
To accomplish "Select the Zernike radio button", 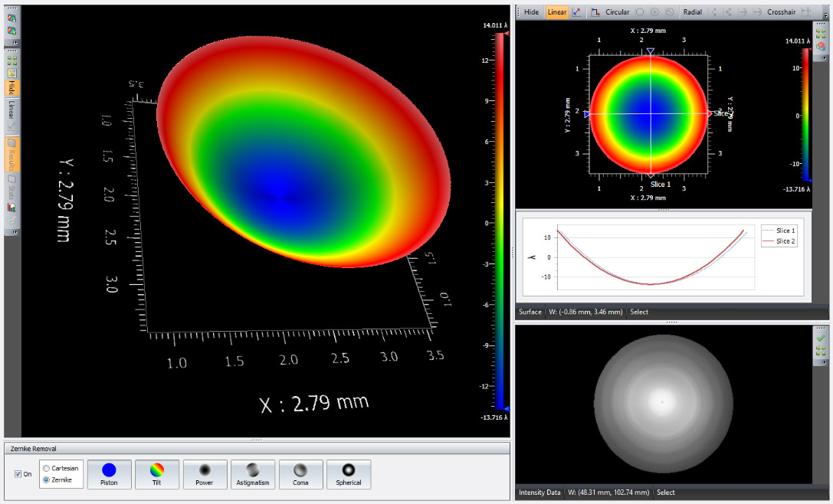I will click(x=48, y=479).
